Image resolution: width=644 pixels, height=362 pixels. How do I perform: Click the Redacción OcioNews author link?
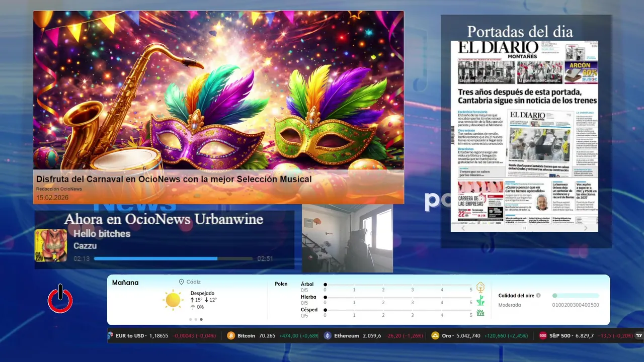(x=59, y=189)
